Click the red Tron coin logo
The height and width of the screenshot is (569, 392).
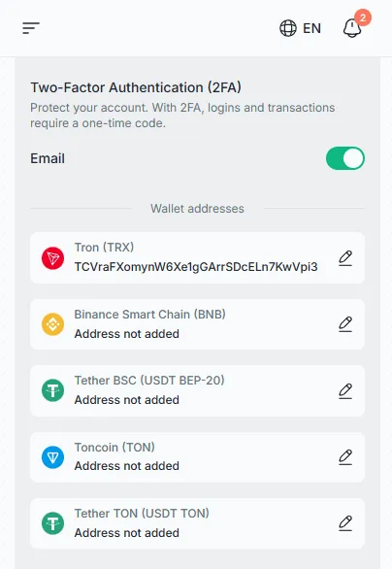pos(53,258)
